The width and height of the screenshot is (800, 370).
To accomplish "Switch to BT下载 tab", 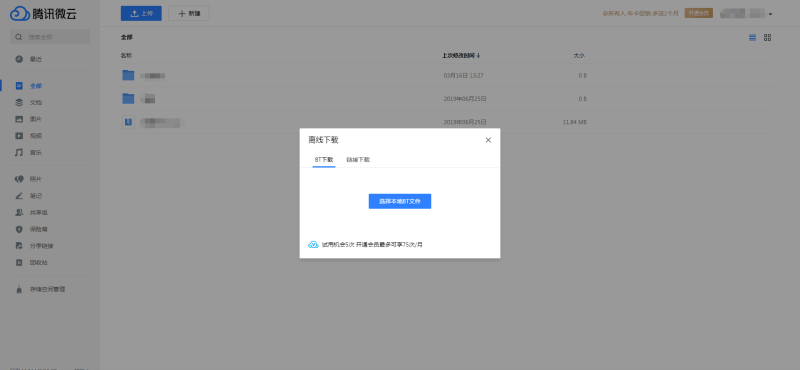I will [x=324, y=160].
